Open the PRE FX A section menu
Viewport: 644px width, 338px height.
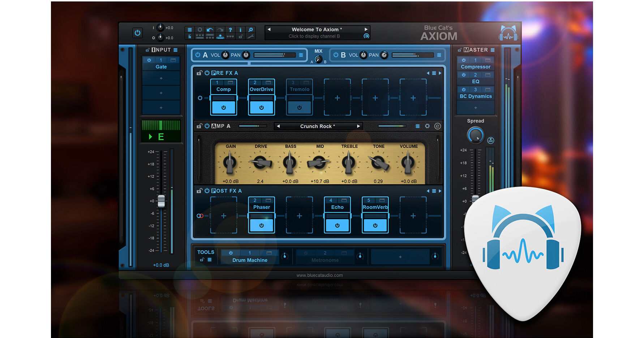point(434,73)
